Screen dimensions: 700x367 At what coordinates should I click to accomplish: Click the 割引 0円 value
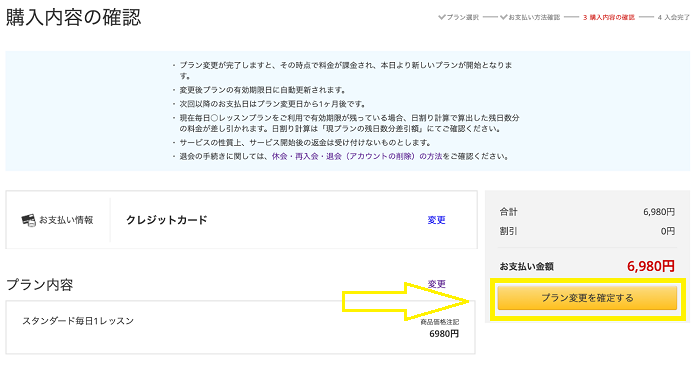[x=668, y=231]
